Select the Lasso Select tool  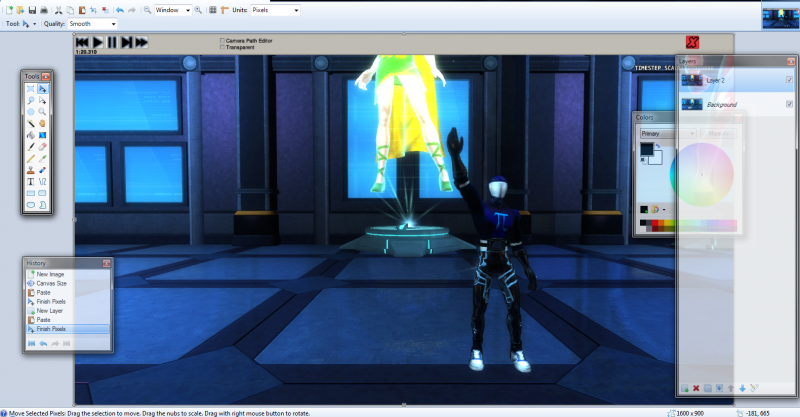[31, 101]
